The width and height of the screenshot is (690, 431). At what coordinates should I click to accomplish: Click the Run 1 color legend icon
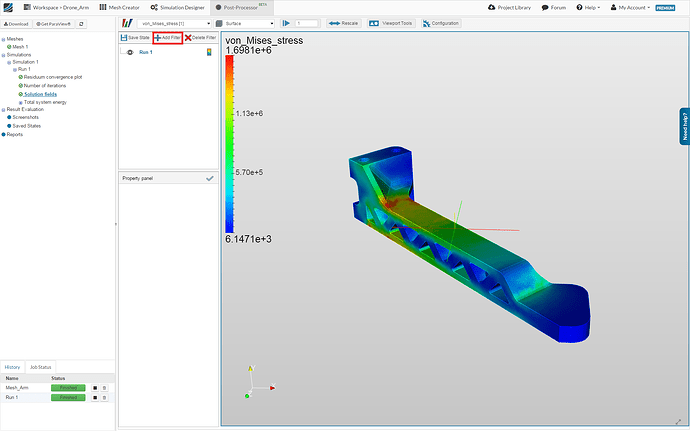click(208, 51)
